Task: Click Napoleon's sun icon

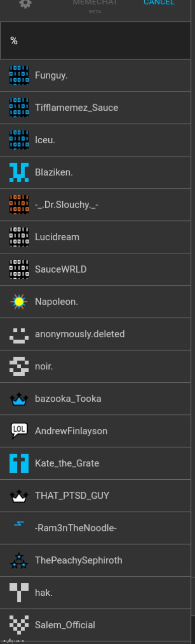Action: [19, 301]
